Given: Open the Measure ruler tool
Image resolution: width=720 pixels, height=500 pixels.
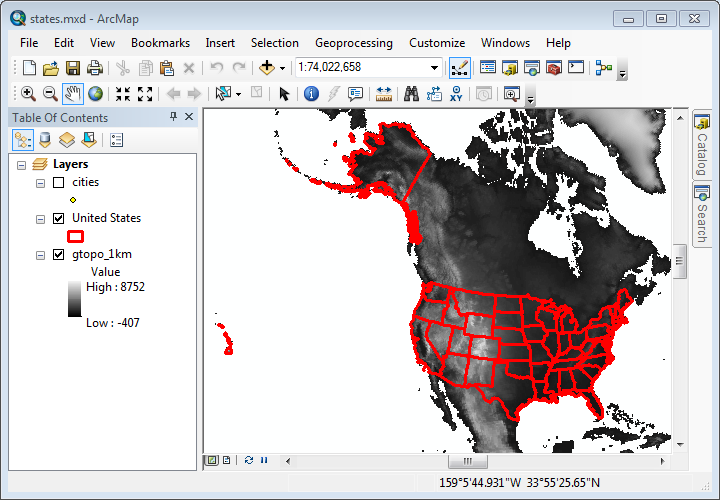Looking at the screenshot, I should point(384,94).
